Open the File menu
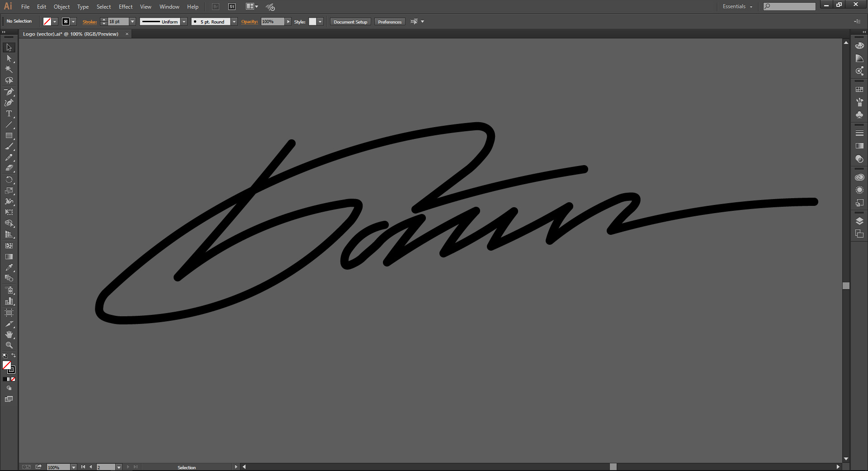This screenshot has width=868, height=471. pyautogui.click(x=25, y=7)
